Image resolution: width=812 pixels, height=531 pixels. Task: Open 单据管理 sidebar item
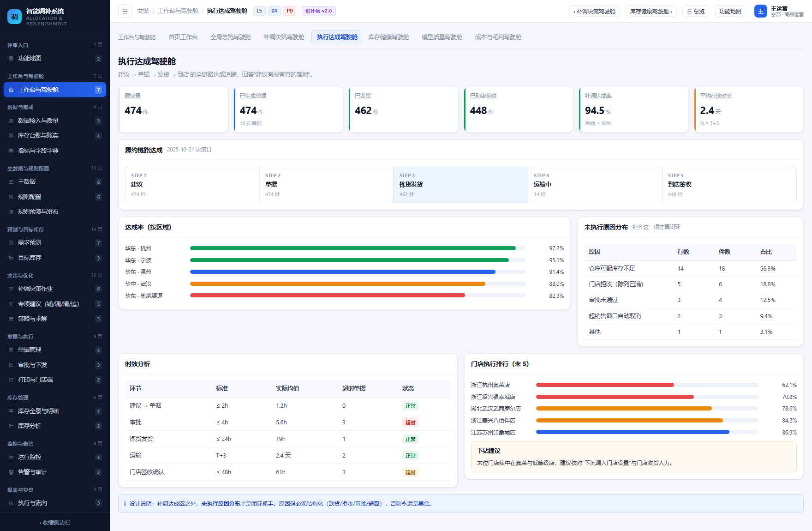(x=55, y=350)
